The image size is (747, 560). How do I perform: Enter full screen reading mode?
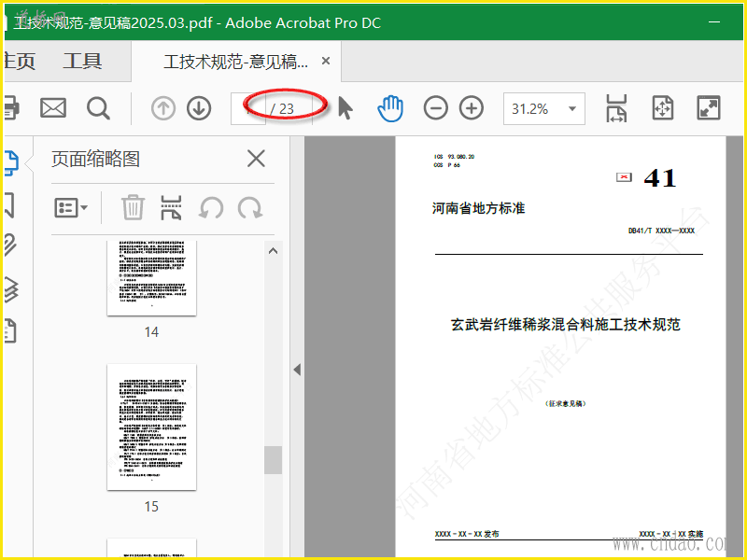(x=709, y=108)
